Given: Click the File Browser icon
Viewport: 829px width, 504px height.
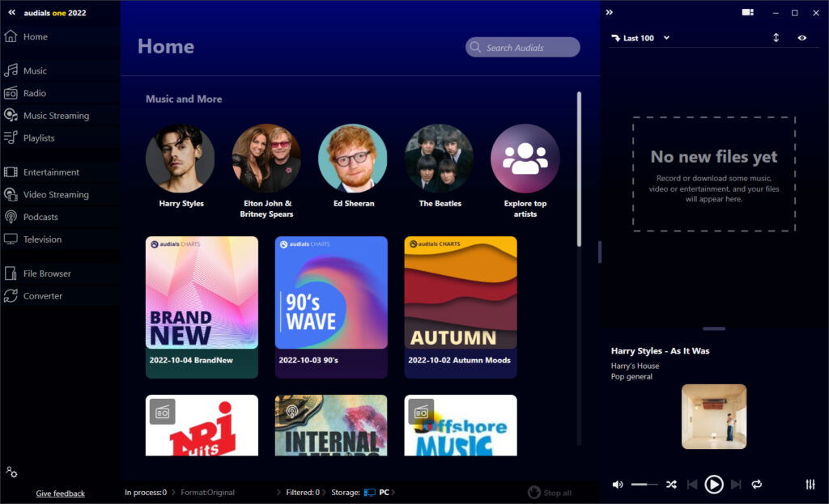Looking at the screenshot, I should (11, 273).
